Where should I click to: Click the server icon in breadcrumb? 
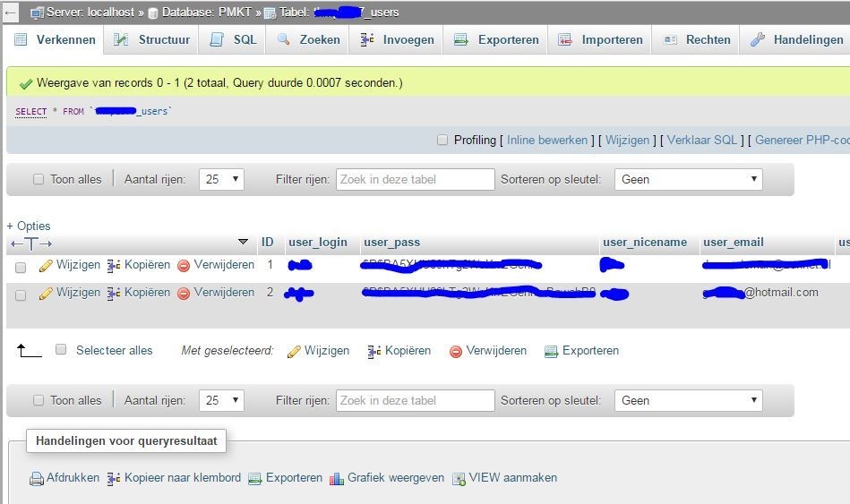[37, 13]
